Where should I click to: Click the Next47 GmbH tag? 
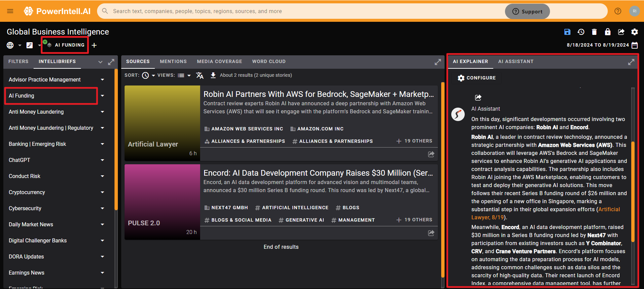(226, 208)
